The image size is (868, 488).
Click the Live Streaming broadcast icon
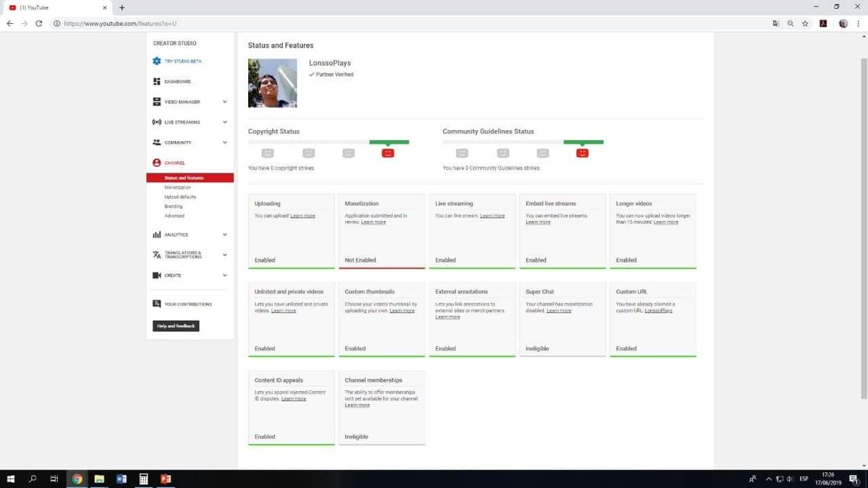click(157, 122)
